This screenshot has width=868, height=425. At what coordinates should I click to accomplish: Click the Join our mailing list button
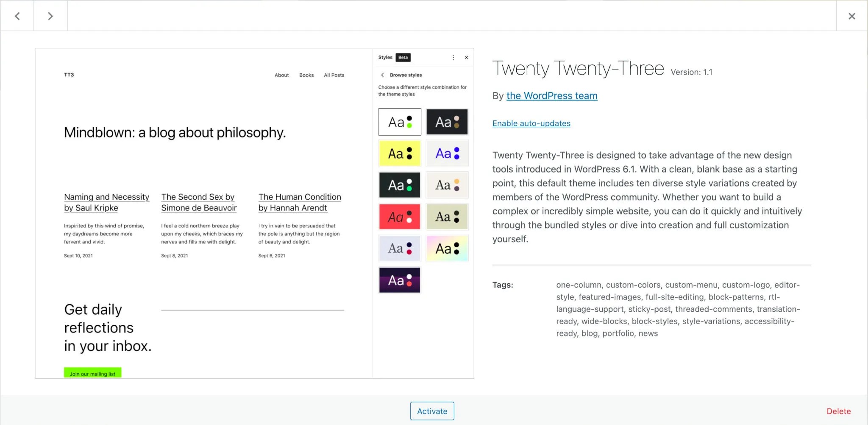click(92, 374)
